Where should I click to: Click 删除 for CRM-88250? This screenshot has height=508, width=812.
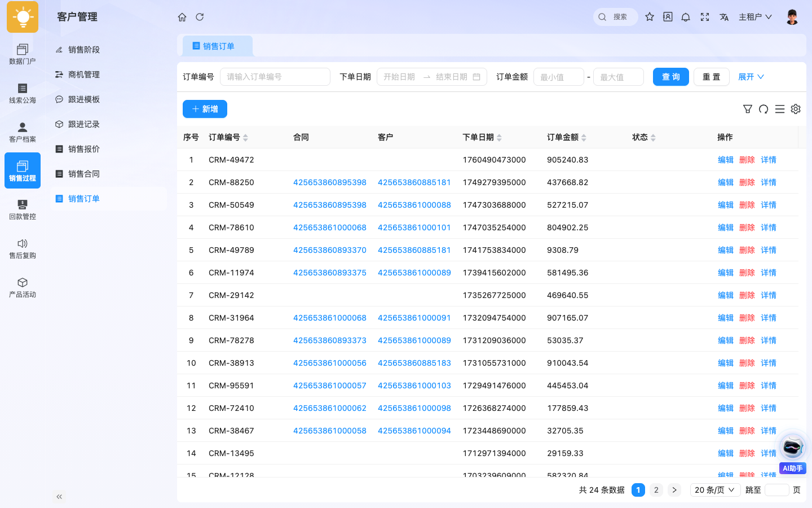(747, 182)
